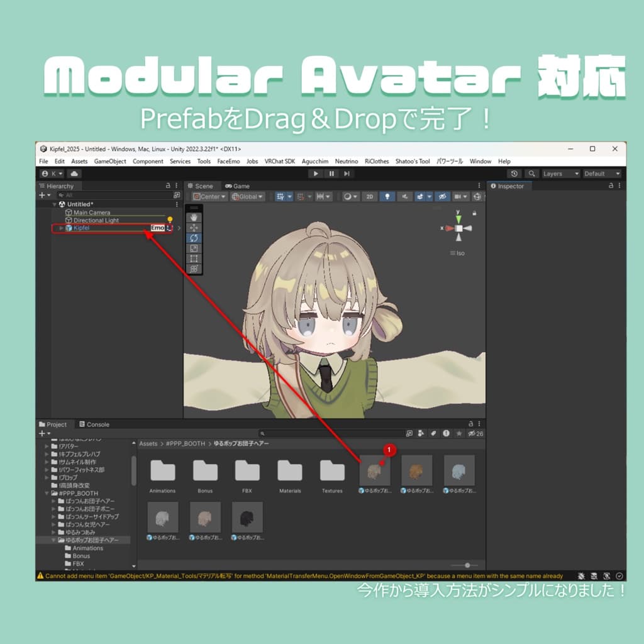Open the cloud services icon
This screenshot has width=644, height=644.
click(74, 174)
